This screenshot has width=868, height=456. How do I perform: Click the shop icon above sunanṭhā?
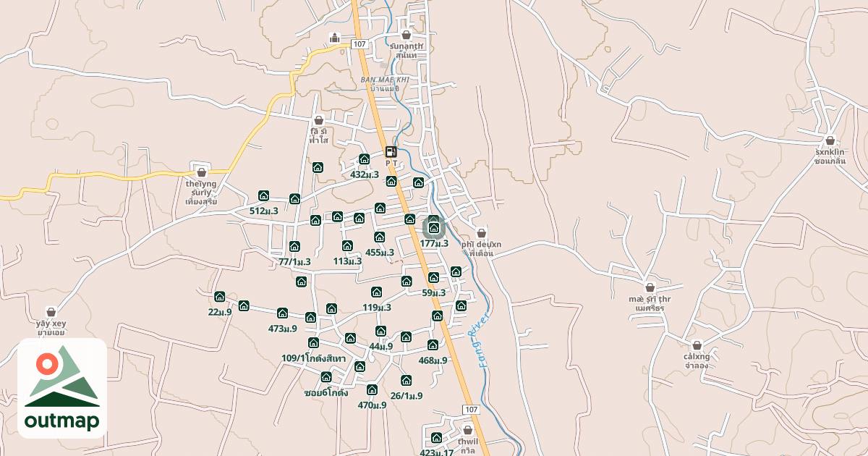[407, 35]
